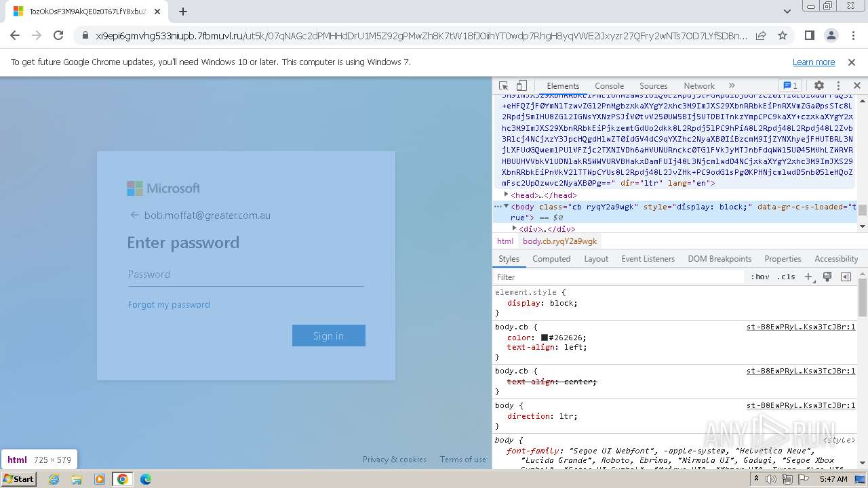Select body.cb.ryqY2a9wgk breadcrumb
The image size is (868, 488).
tap(559, 241)
